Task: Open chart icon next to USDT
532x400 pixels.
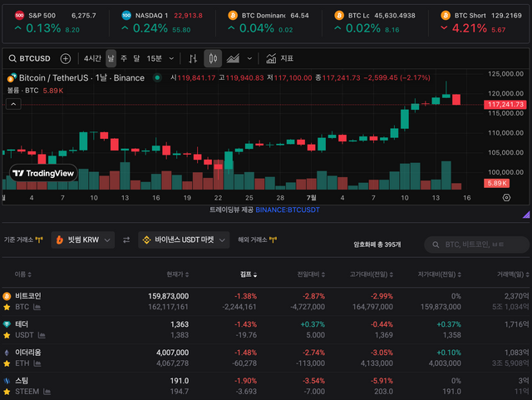Action: [42, 335]
